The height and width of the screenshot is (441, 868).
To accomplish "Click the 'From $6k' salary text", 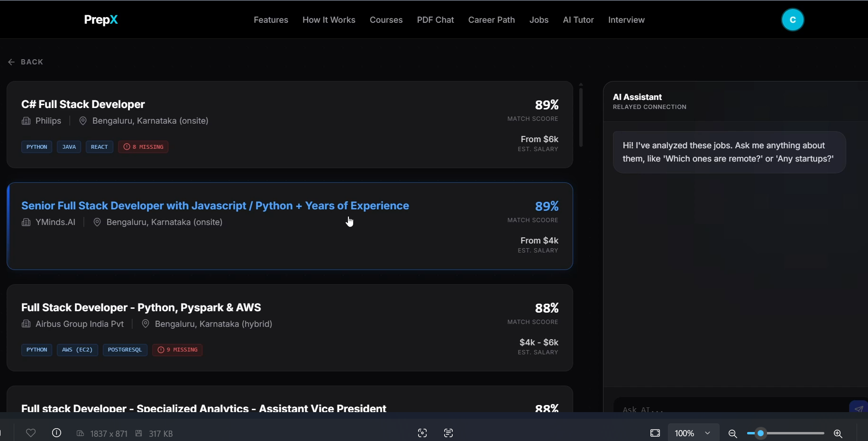I will pyautogui.click(x=539, y=139).
